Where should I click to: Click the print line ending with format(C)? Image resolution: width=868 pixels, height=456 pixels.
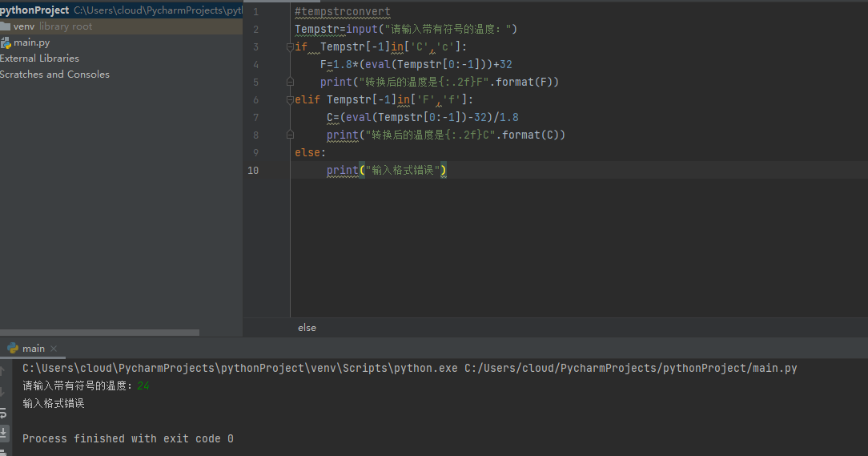tap(446, 135)
